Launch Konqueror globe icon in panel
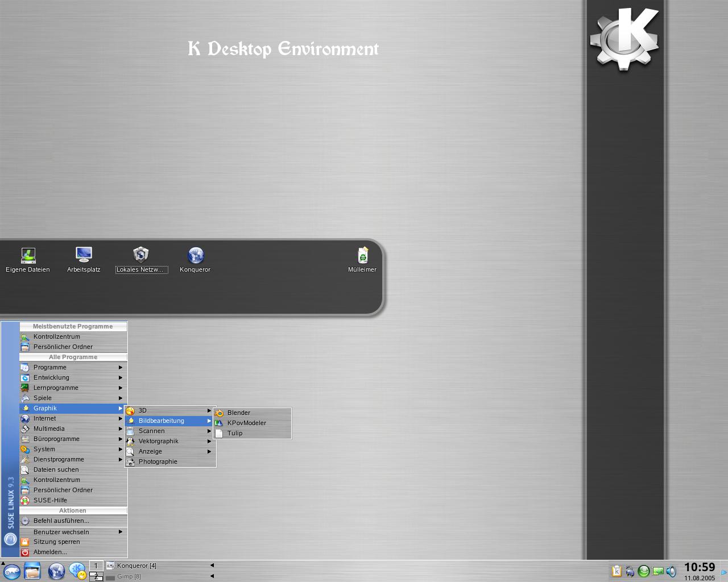 pos(56,571)
